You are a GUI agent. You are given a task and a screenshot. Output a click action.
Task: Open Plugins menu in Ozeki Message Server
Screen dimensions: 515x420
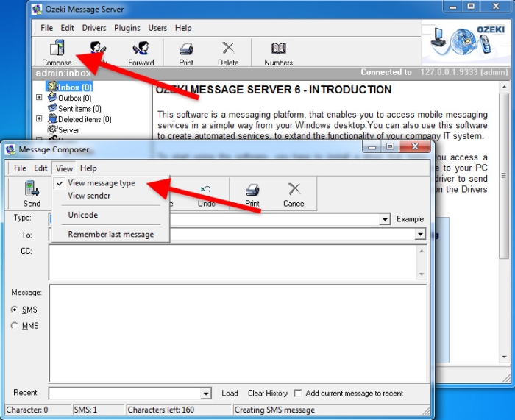coord(127,28)
